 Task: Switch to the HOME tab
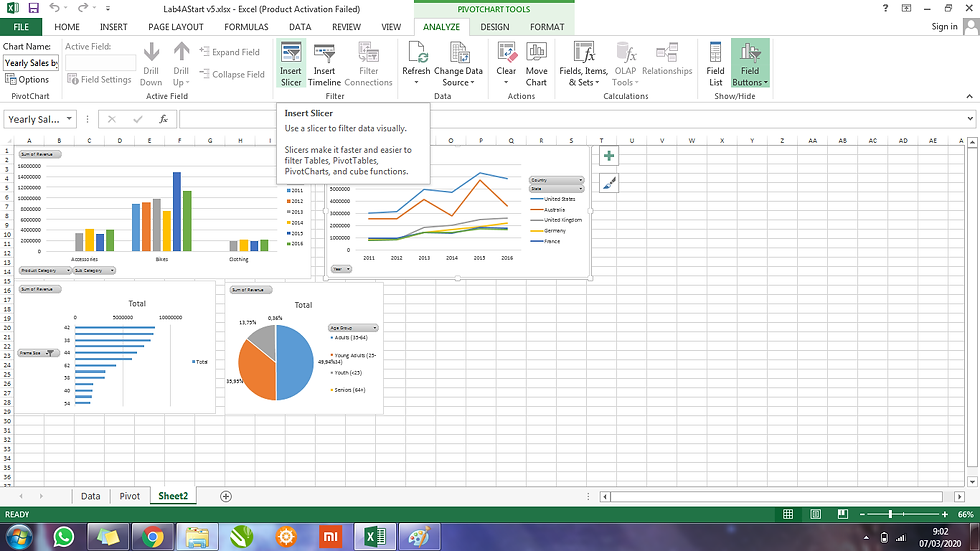pos(67,27)
